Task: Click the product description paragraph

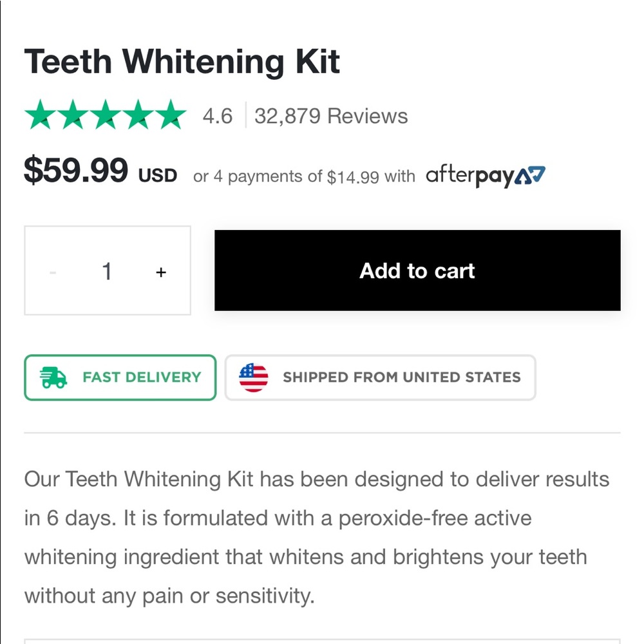Action: 316,537
